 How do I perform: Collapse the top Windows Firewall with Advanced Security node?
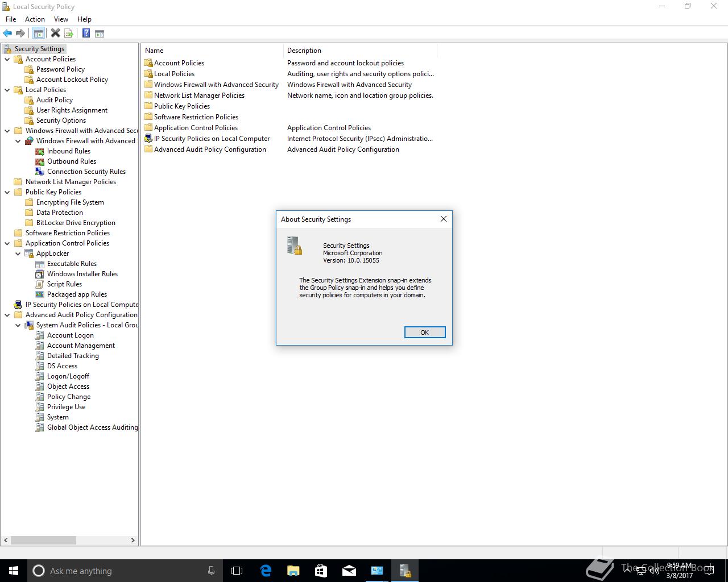pyautogui.click(x=7, y=131)
